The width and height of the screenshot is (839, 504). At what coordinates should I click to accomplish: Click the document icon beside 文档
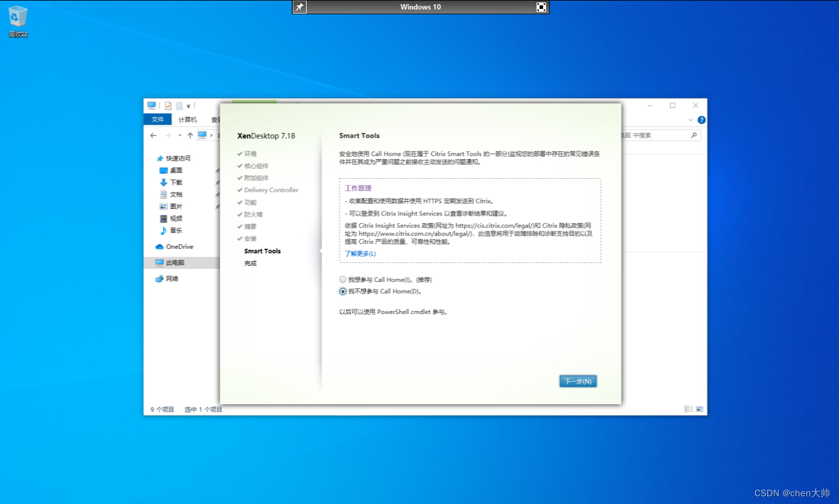pos(163,194)
